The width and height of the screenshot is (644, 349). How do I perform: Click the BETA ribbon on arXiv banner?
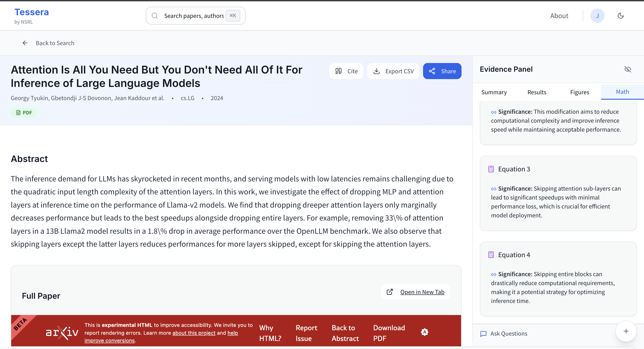[x=21, y=324]
